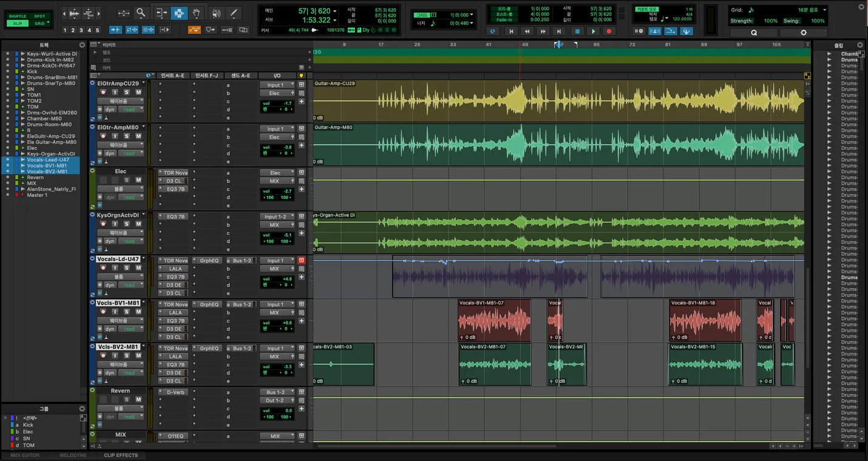Mute the ElGtrAmpCU29 track

[138, 92]
